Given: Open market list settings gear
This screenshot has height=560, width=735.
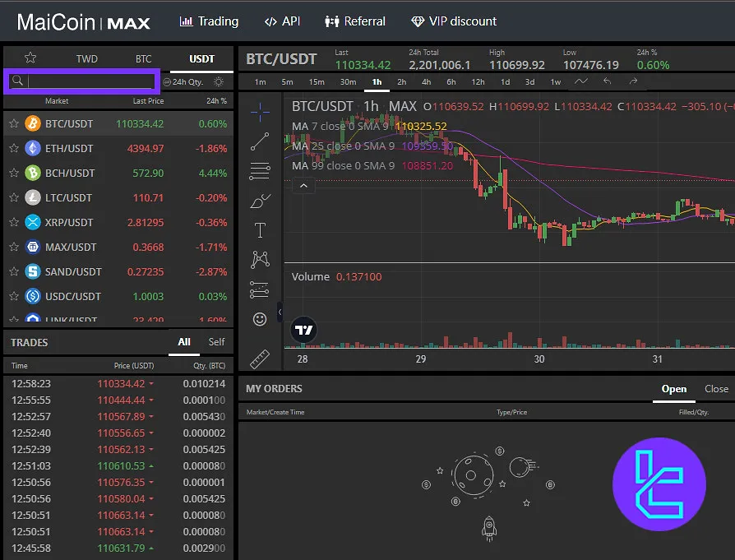Looking at the screenshot, I should tap(219, 81).
